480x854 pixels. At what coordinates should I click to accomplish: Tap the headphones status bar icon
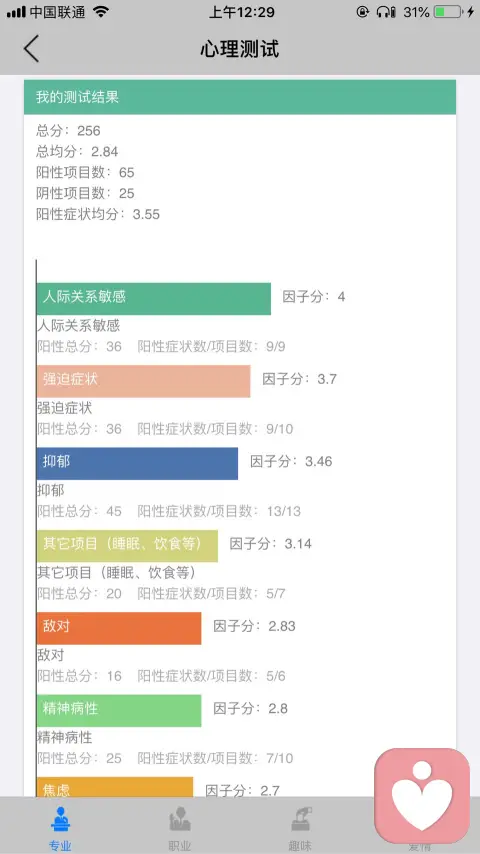(386, 11)
